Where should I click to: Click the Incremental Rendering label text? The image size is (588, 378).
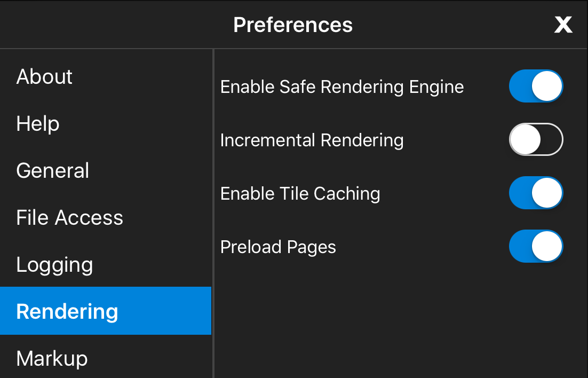pos(312,140)
